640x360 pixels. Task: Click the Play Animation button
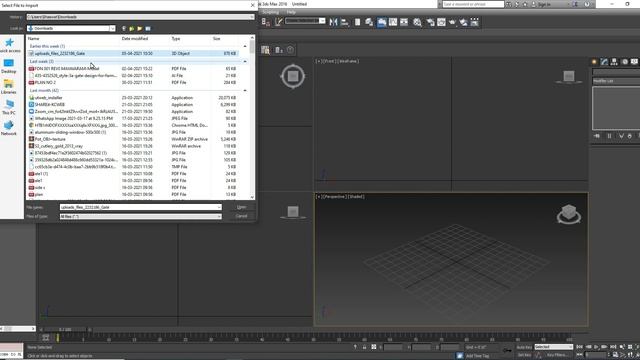click(597, 347)
